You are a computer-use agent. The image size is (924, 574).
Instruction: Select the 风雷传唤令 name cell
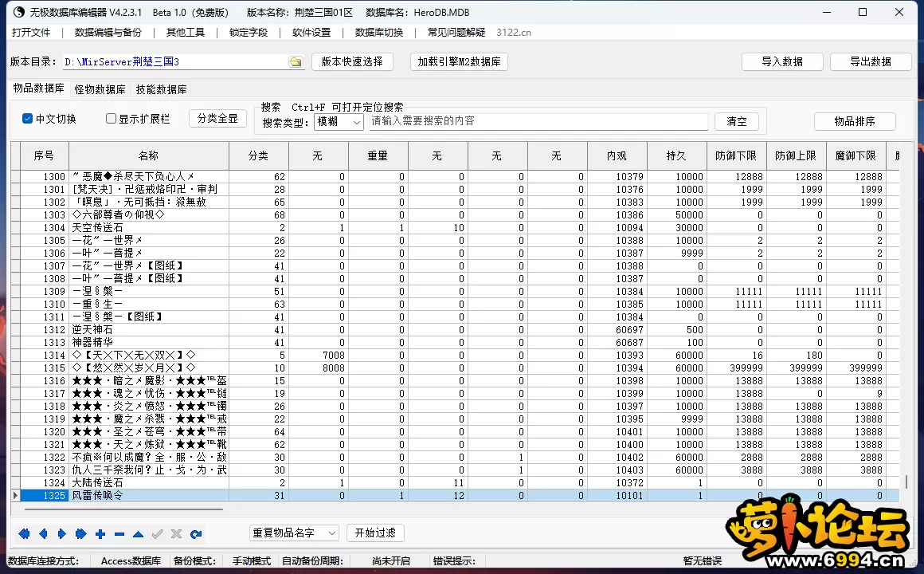tap(148, 496)
